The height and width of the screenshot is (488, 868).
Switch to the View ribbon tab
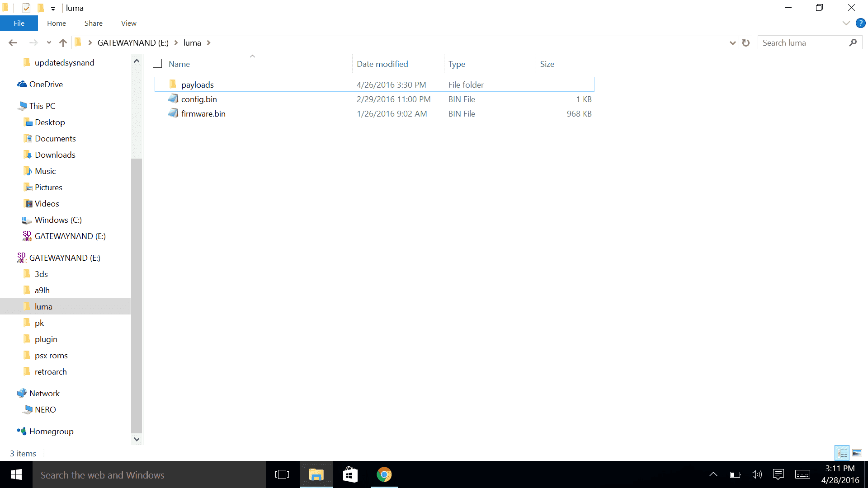point(129,23)
